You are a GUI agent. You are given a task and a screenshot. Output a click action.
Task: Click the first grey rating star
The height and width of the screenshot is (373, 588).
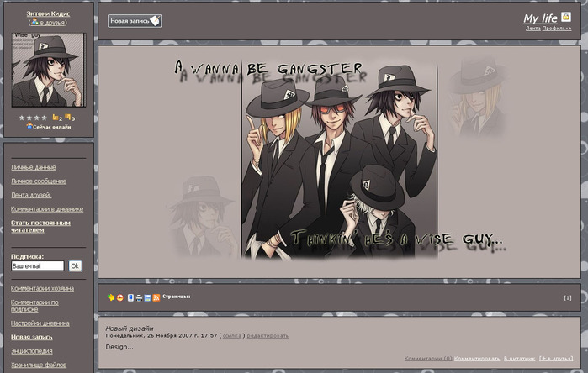22,118
